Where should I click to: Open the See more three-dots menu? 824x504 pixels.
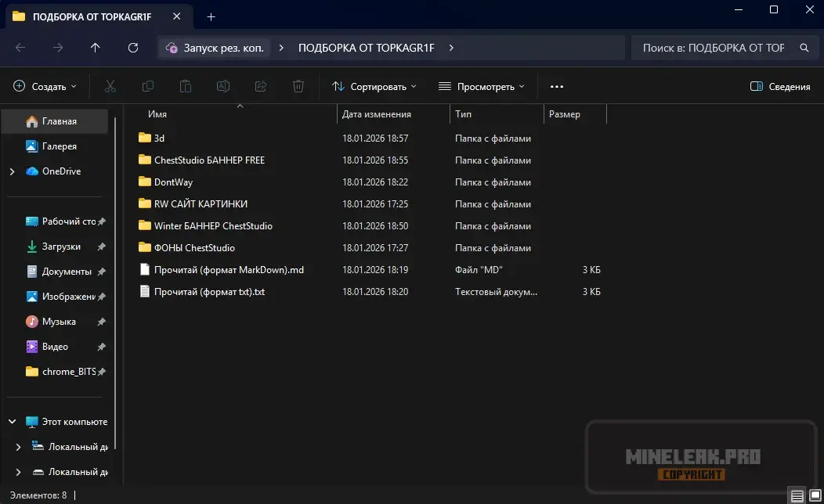tap(557, 86)
